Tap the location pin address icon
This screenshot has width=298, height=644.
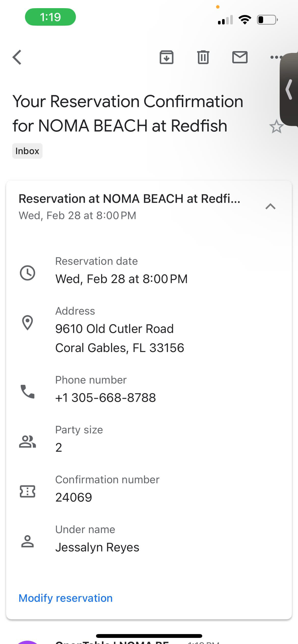coord(28,323)
